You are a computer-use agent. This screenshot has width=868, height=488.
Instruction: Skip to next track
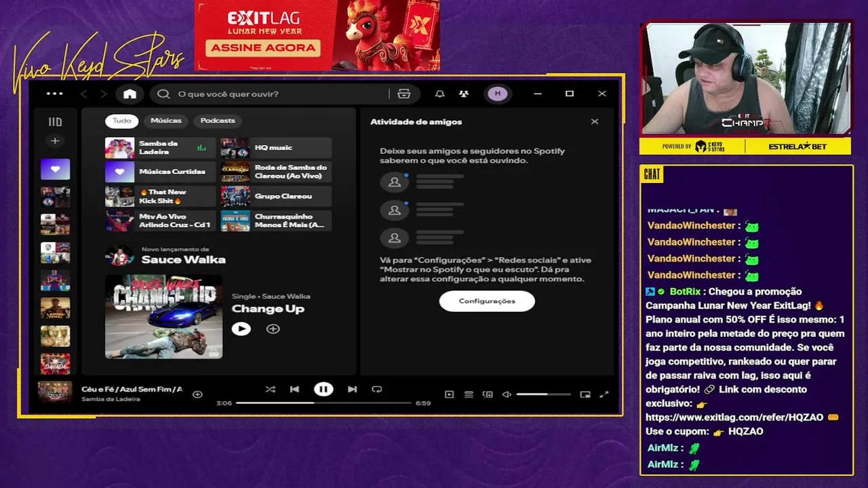352,389
